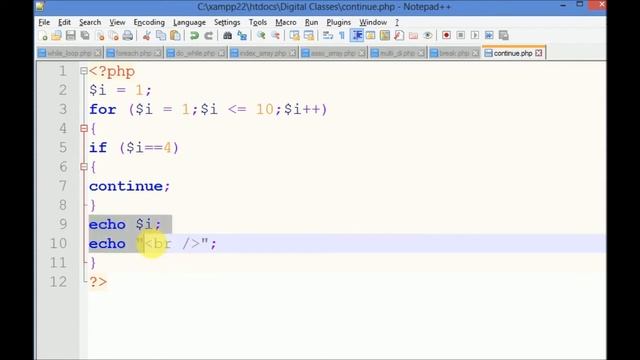Screen dimensions: 640x360
Task: Close the break.php tab
Action: point(476,53)
